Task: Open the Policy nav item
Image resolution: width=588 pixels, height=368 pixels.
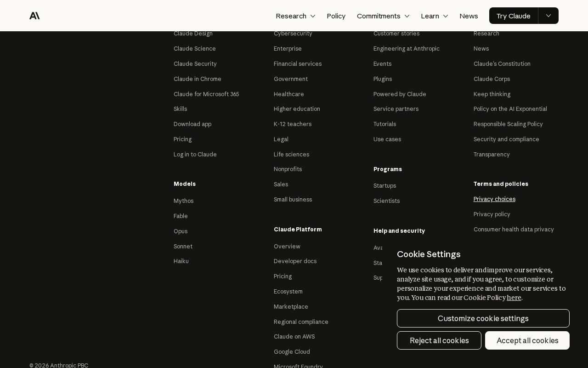Action: point(336,16)
